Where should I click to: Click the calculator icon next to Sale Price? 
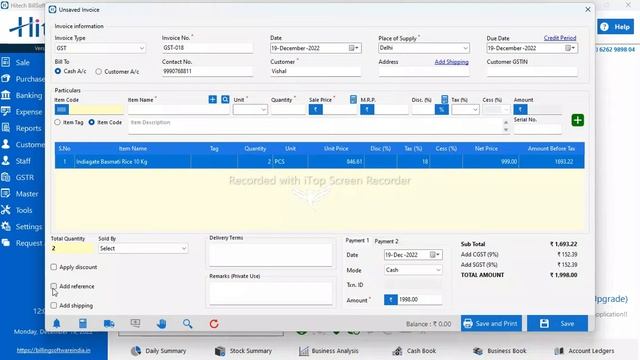point(353,100)
